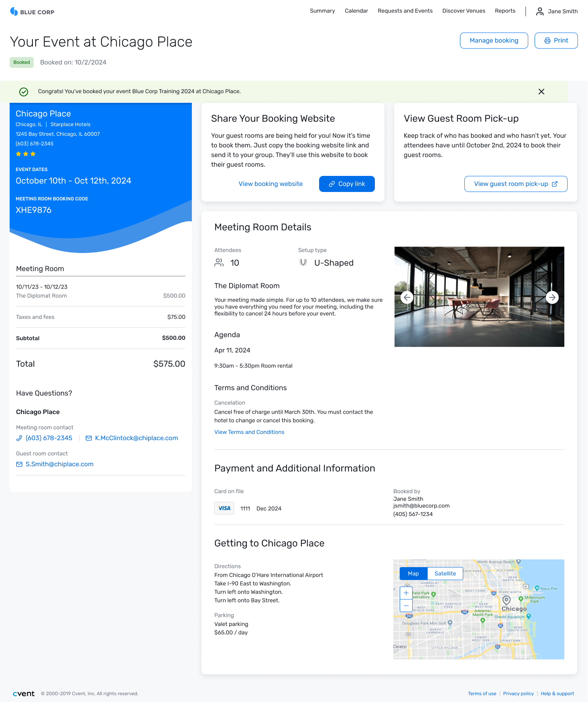Open View booking website link
Viewport: 588px width, 702px height.
tap(271, 184)
